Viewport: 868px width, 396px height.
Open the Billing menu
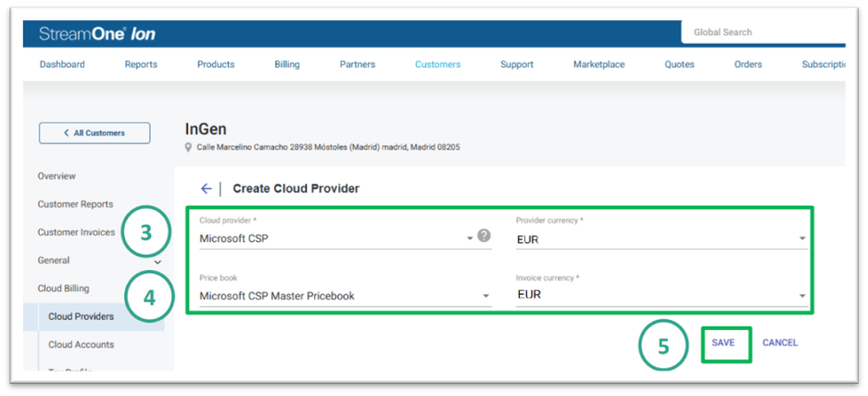[x=287, y=65]
